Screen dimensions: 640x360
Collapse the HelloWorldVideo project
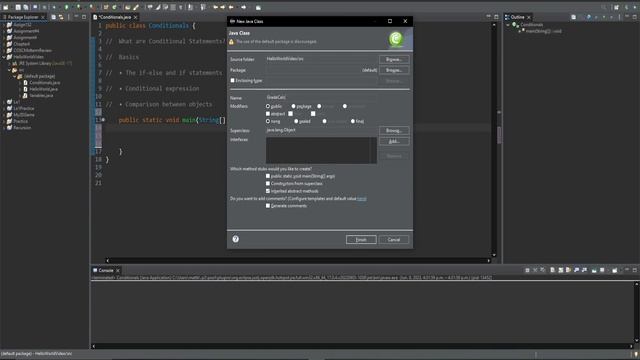pos(4,57)
